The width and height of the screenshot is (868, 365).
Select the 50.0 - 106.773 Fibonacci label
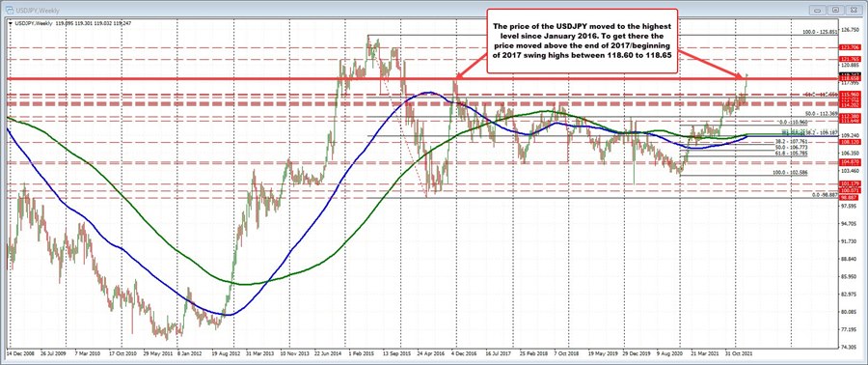click(793, 148)
